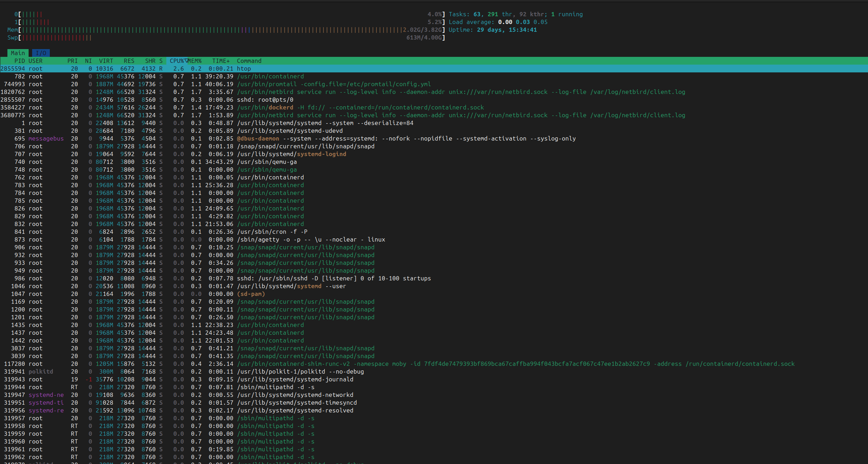This screenshot has width=868, height=464.
Task: Select the systemd-timesyncd process row
Action: click(434, 403)
